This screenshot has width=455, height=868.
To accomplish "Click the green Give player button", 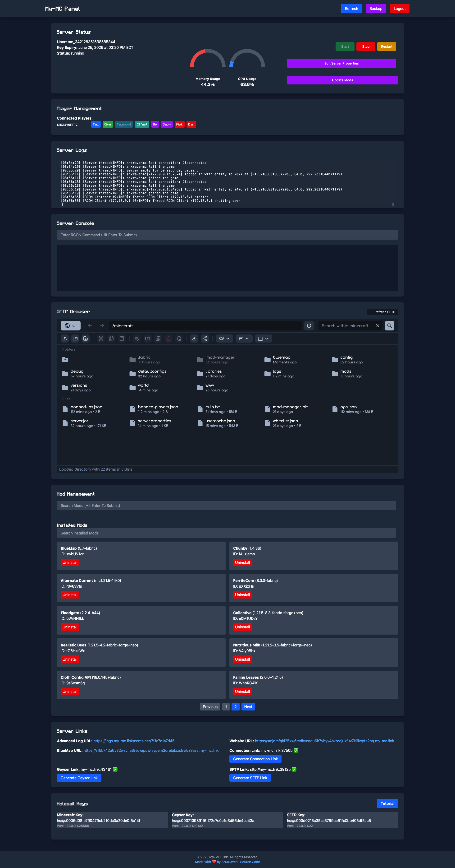I will (x=108, y=124).
